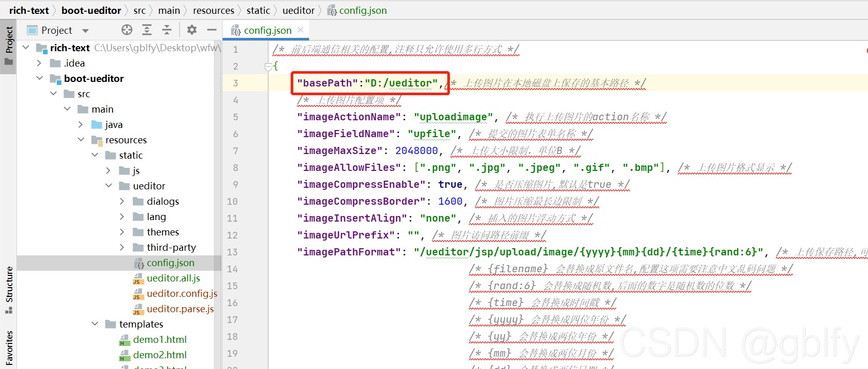Click the 1600 imageCompressBorder value
The image size is (868, 369).
[450, 201]
